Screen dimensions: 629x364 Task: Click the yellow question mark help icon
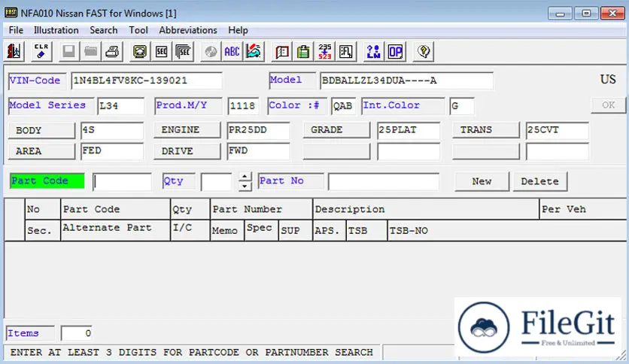tap(424, 51)
